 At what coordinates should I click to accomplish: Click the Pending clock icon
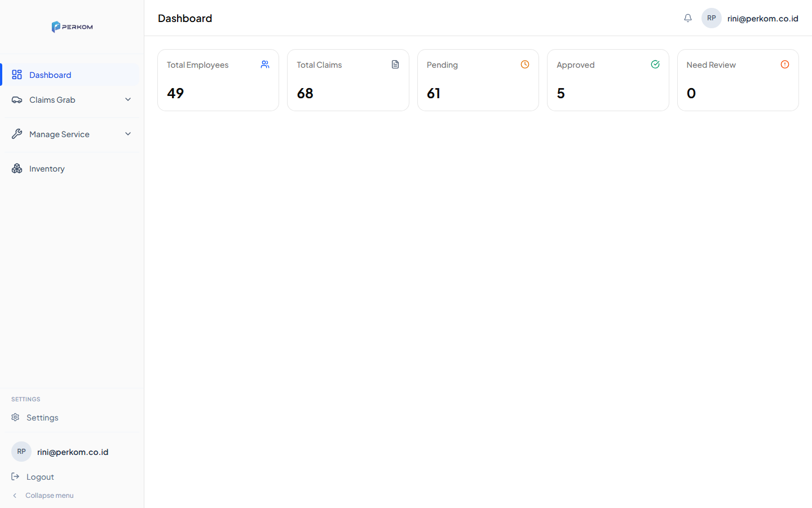coord(525,64)
